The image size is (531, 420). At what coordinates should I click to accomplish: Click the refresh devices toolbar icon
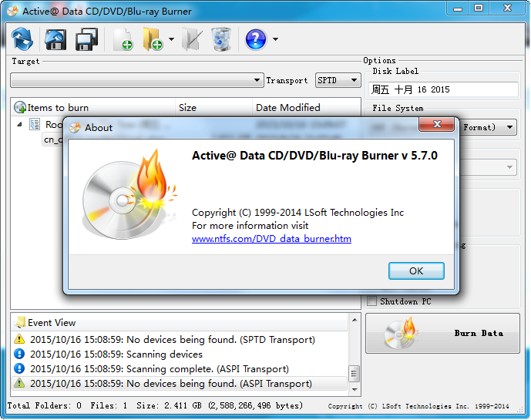(x=23, y=38)
